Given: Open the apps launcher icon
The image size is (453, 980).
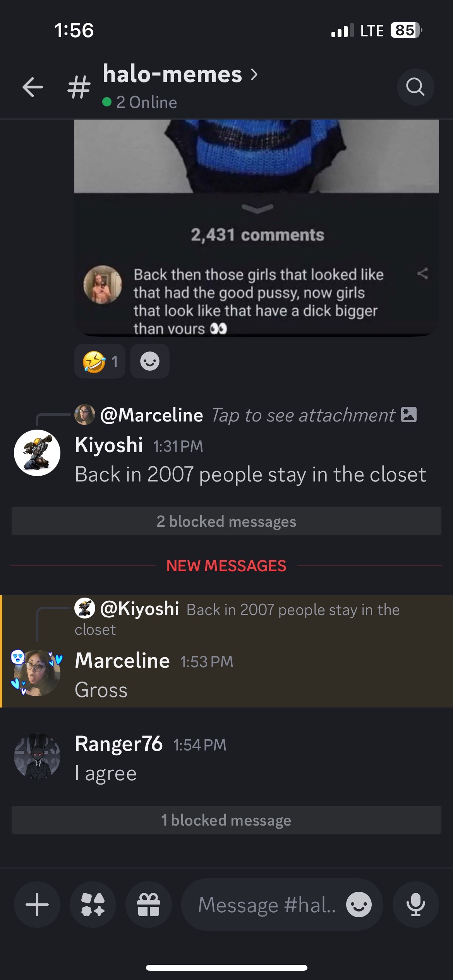Looking at the screenshot, I should [93, 905].
